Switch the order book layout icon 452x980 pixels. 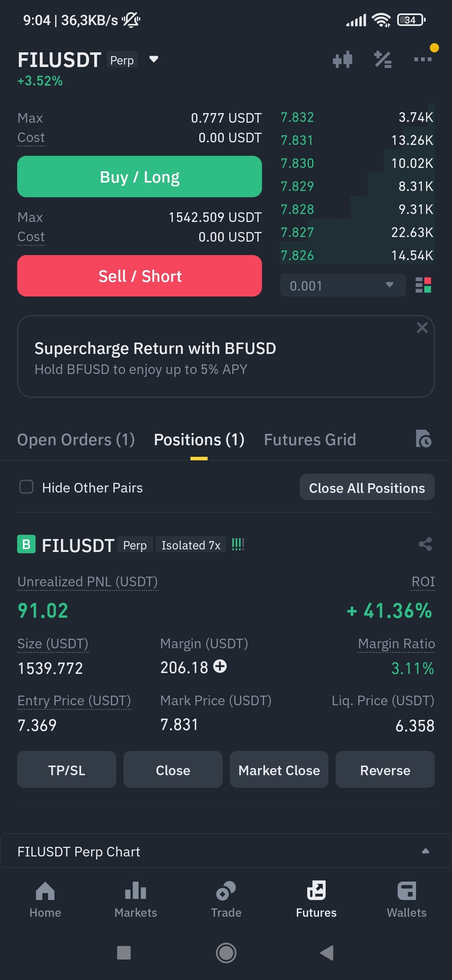pyautogui.click(x=423, y=285)
